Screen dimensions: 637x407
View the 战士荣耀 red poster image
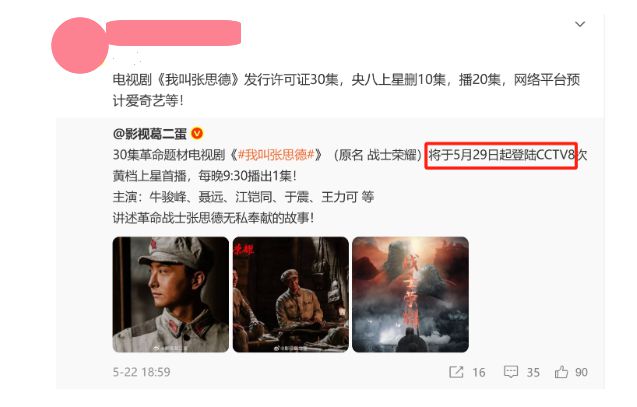point(410,294)
